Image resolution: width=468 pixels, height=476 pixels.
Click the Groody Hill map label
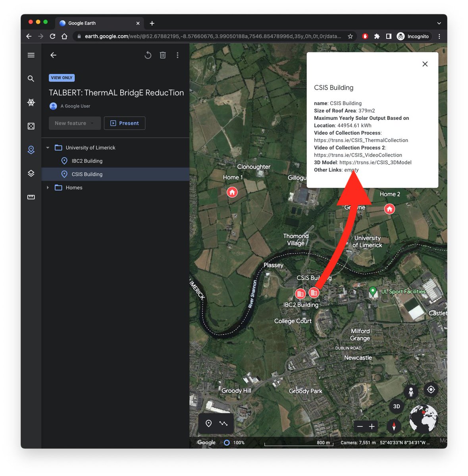[x=236, y=390]
